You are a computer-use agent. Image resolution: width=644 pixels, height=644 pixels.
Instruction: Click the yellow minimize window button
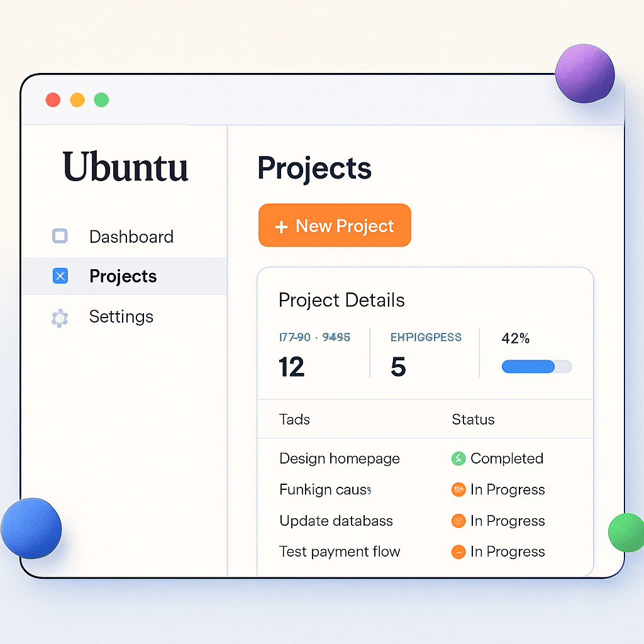(77, 100)
